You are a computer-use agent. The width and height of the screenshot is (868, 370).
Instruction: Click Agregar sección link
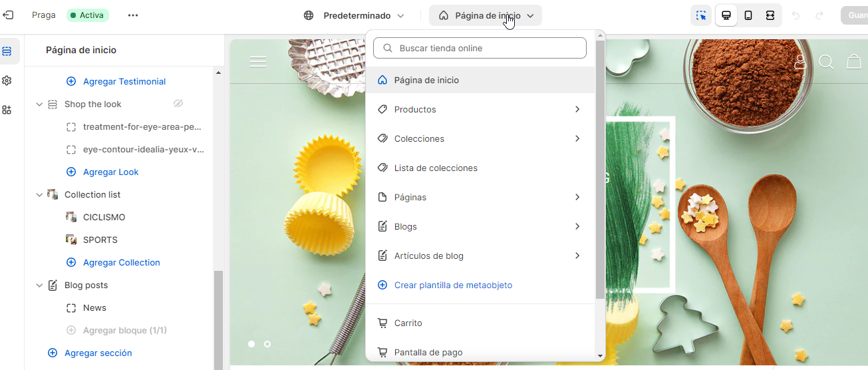(98, 353)
